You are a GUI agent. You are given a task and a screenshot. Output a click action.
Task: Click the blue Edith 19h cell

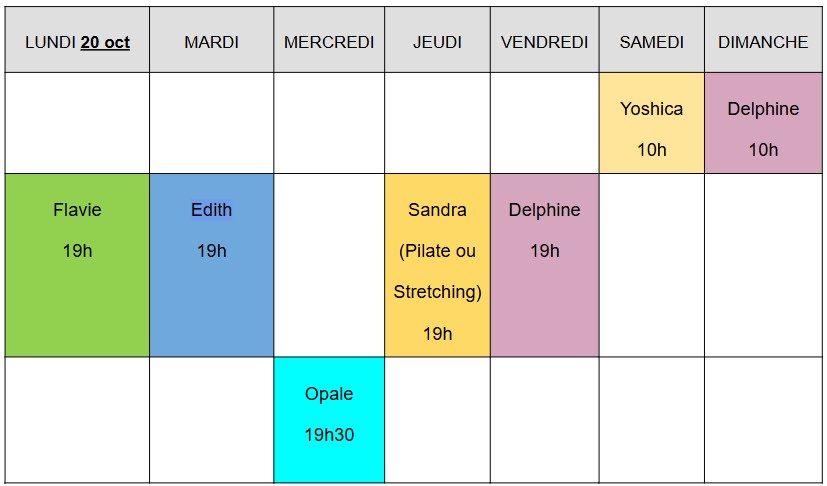coord(211,265)
